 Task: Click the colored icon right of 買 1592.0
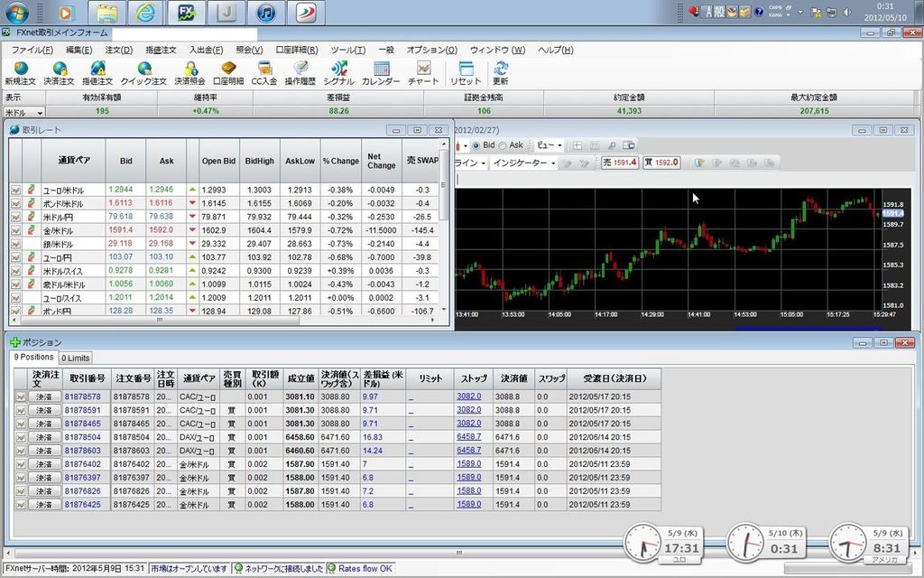(699, 163)
